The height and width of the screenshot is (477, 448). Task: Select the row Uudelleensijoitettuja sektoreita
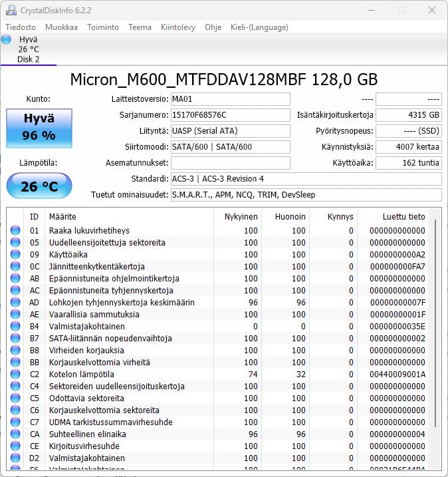(218, 242)
